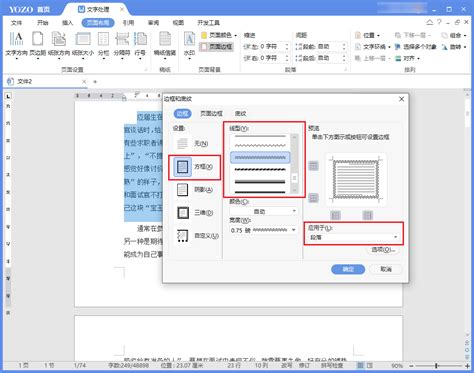The image size is (474, 373).
Task: Open the 页边距 page margins tool
Action: (37, 44)
